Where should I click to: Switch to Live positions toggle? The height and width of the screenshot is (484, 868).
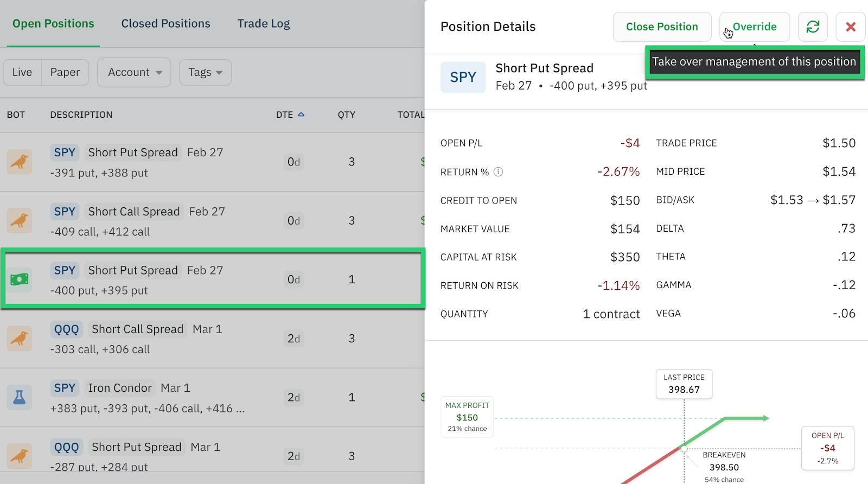tap(22, 72)
